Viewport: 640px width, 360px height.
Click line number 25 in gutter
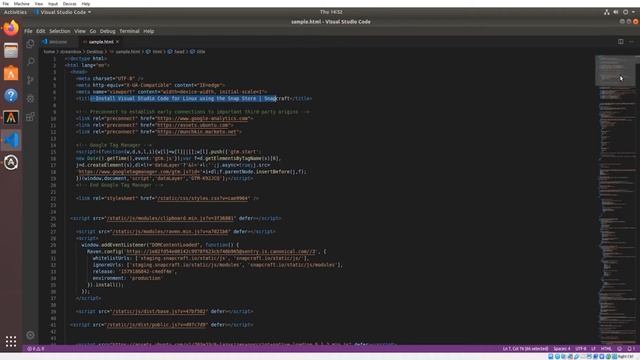pos(53,218)
